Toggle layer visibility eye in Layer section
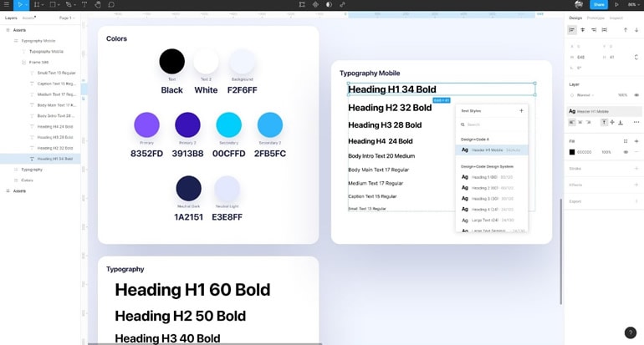This screenshot has height=345, width=644. [636, 94]
